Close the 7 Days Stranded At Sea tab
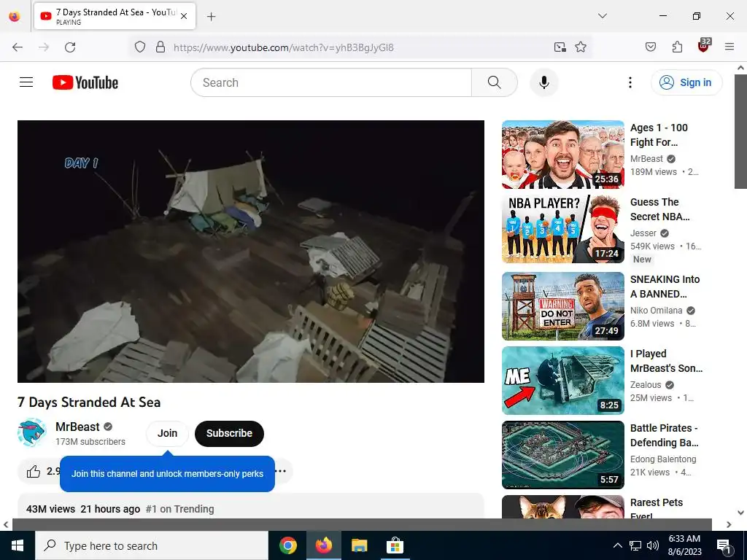747x560 pixels. coord(184,16)
